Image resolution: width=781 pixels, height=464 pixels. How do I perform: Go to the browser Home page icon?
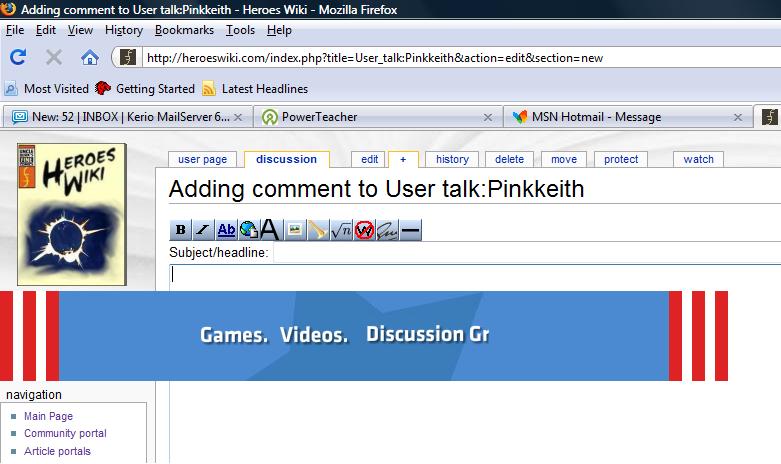[90, 57]
